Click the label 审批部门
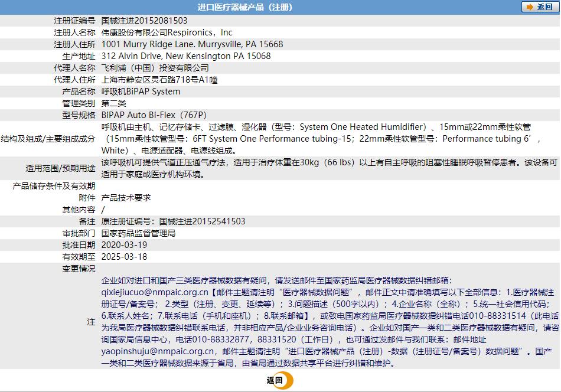The width and height of the screenshot is (561, 392). point(79,233)
